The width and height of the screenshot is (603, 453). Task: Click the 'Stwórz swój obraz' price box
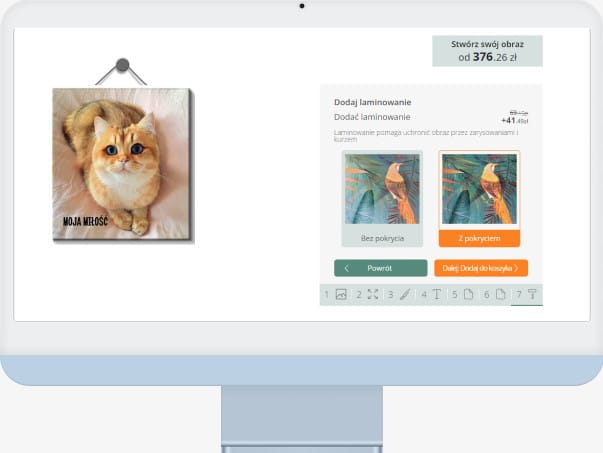(487, 51)
